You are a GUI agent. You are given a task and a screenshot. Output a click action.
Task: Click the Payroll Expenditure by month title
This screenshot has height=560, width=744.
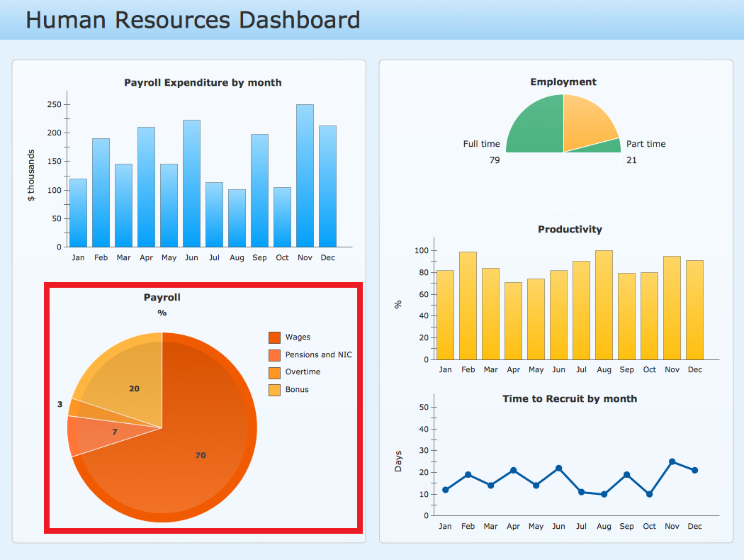[x=203, y=82]
